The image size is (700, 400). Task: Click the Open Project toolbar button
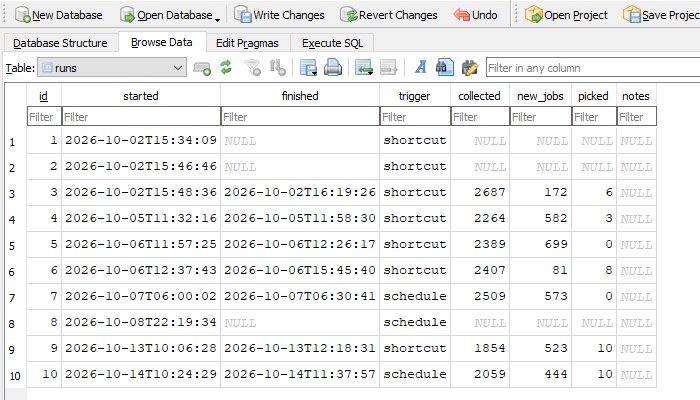(x=566, y=15)
